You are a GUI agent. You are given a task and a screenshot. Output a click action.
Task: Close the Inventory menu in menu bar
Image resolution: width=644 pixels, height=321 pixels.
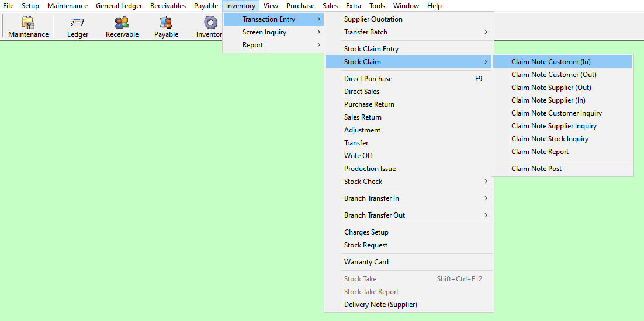click(x=241, y=6)
